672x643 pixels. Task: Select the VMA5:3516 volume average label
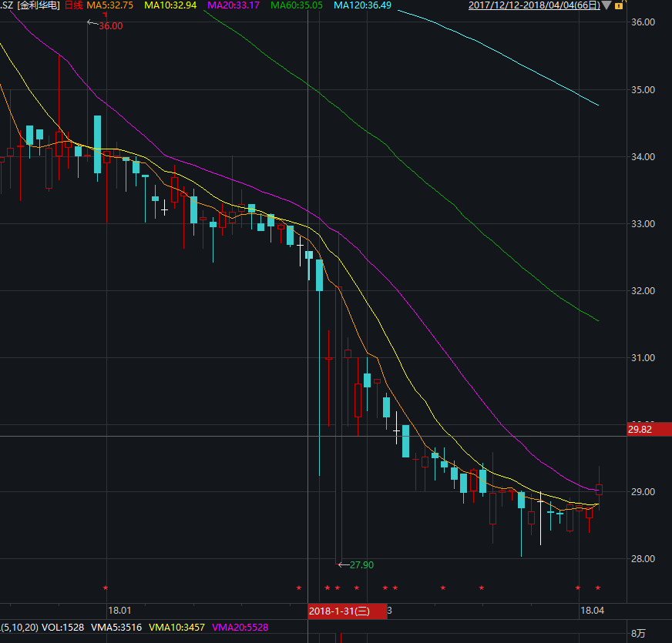pyautogui.click(x=116, y=628)
